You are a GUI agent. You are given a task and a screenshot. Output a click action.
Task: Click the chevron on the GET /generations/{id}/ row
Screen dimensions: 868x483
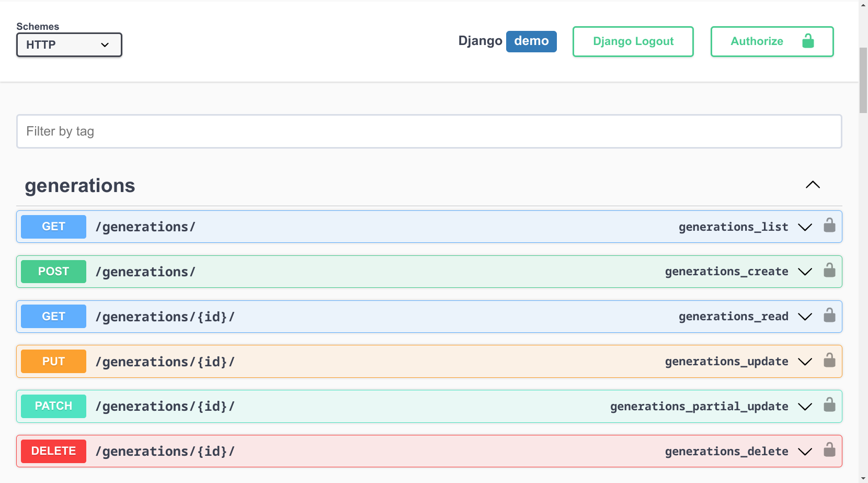pyautogui.click(x=805, y=316)
